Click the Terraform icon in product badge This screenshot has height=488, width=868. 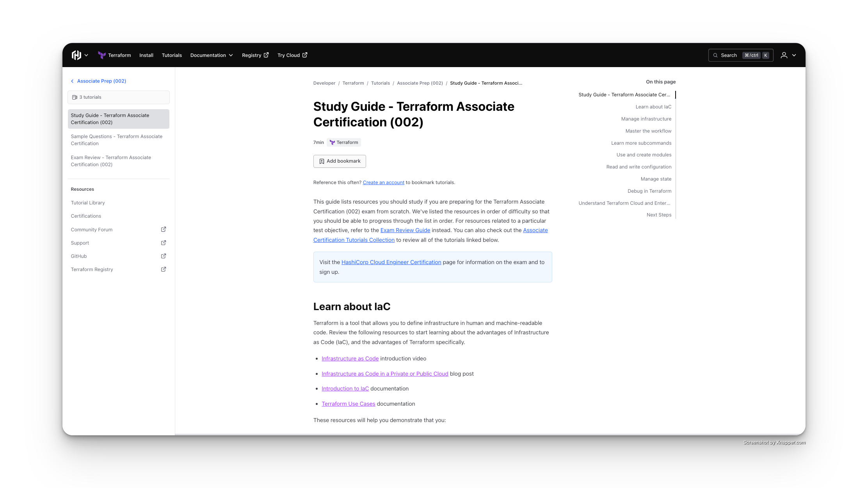[x=332, y=142]
